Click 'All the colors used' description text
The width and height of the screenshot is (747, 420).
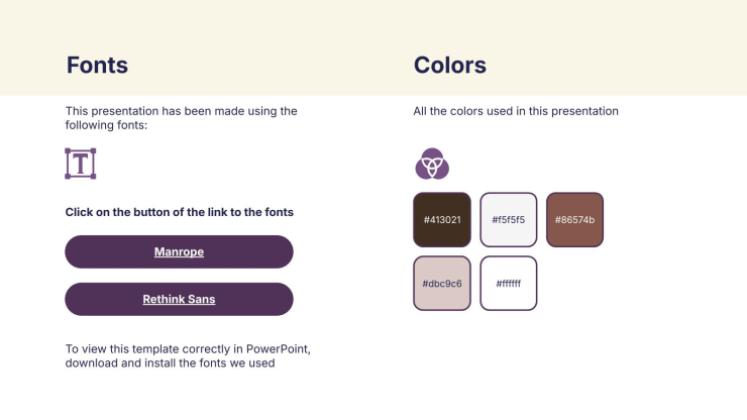point(516,111)
